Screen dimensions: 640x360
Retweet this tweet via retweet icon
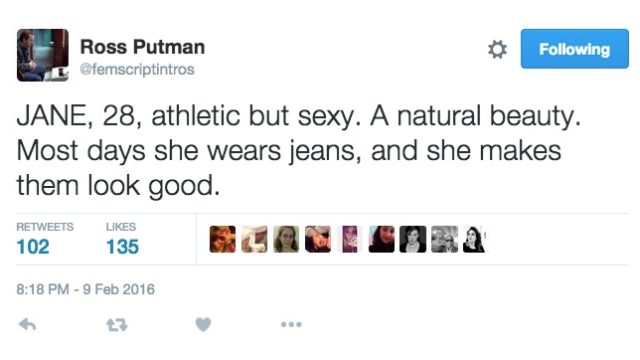point(117,325)
